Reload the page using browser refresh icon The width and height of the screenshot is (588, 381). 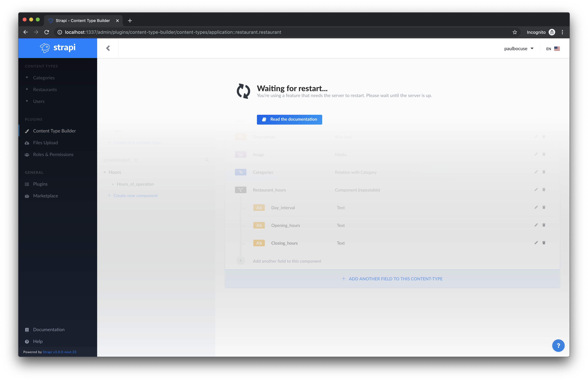click(47, 32)
